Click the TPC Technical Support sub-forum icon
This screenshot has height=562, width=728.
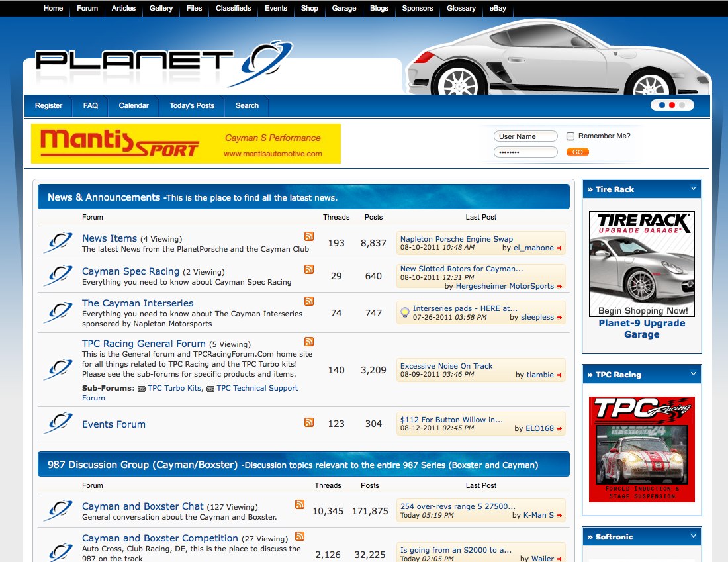(x=210, y=389)
